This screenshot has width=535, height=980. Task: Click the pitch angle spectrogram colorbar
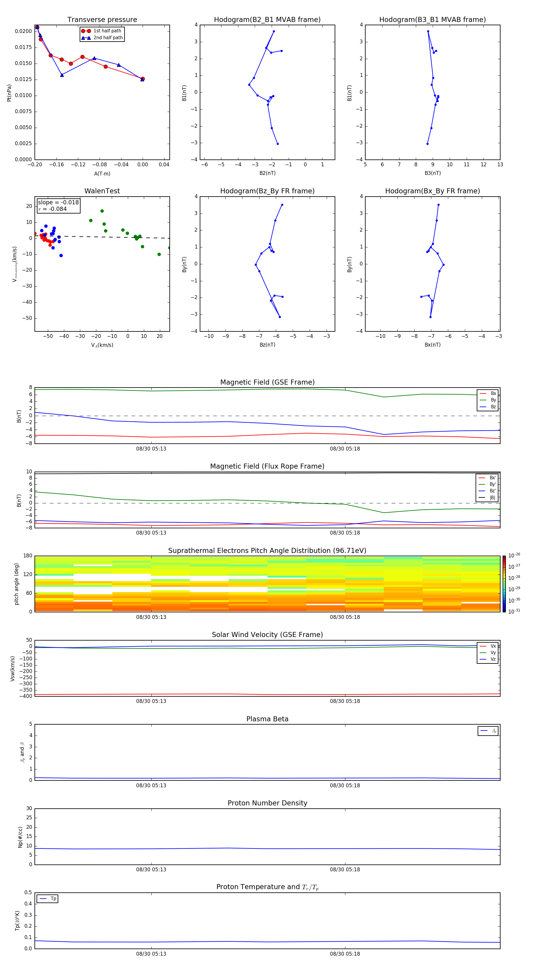pyautogui.click(x=504, y=584)
